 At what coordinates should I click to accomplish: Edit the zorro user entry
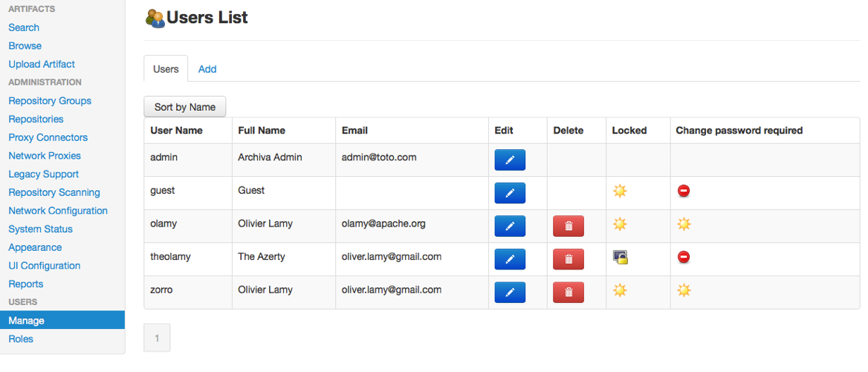pyautogui.click(x=510, y=292)
